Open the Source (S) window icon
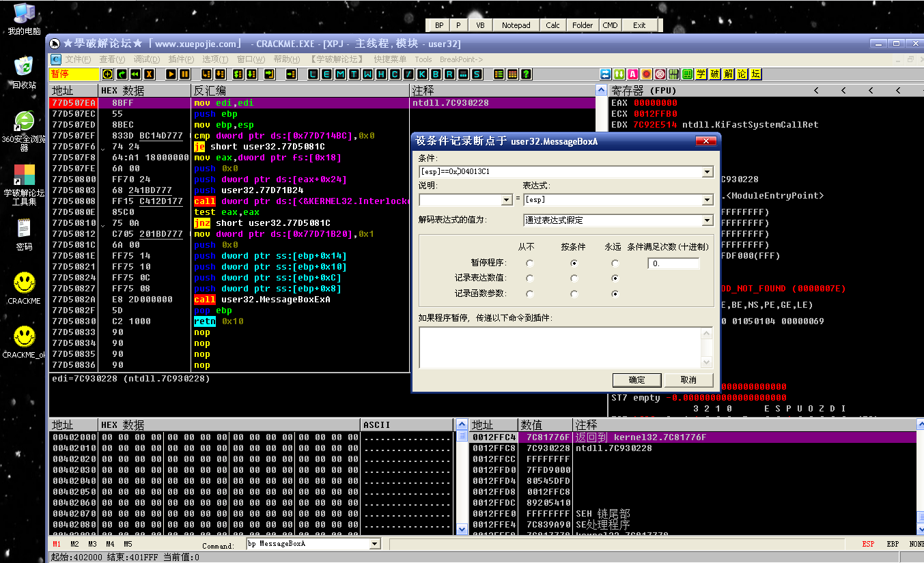Viewport: 924px width, 563px height. point(477,74)
